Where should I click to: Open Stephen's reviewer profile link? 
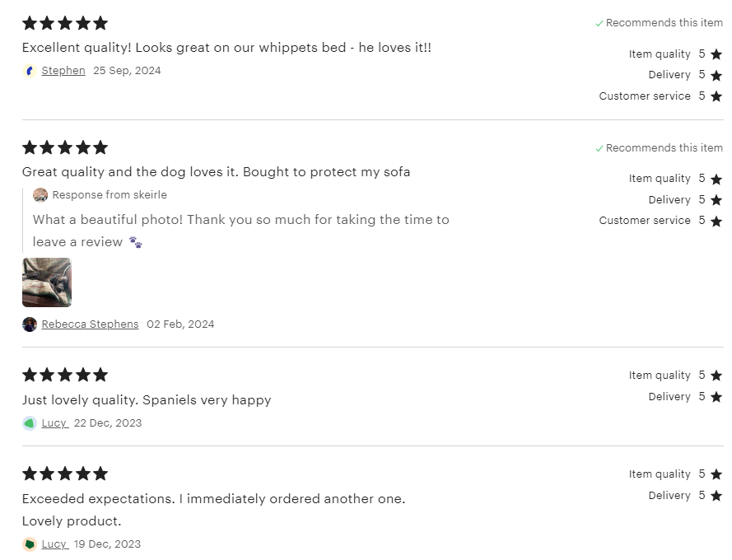click(63, 71)
